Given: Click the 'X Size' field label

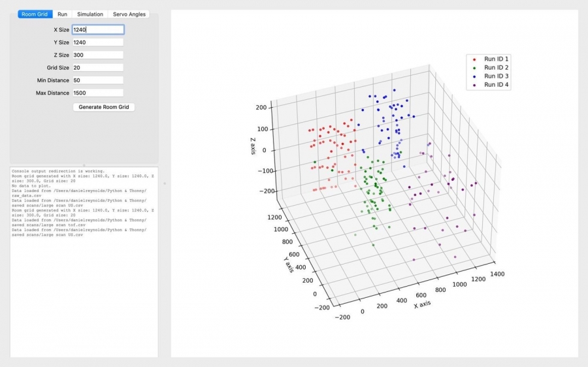Looking at the screenshot, I should point(61,29).
